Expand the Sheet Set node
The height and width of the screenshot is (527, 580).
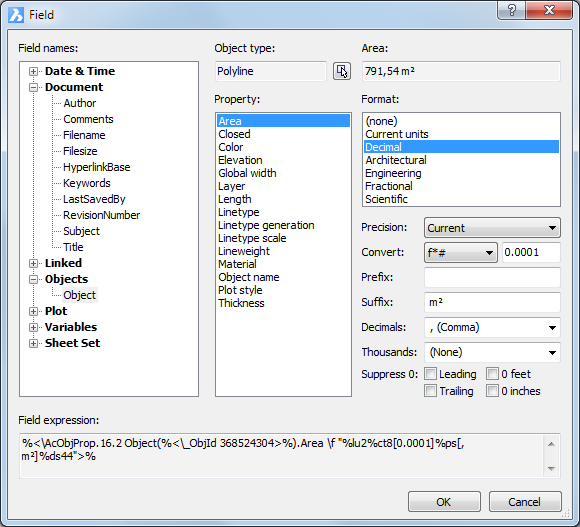(x=33, y=344)
